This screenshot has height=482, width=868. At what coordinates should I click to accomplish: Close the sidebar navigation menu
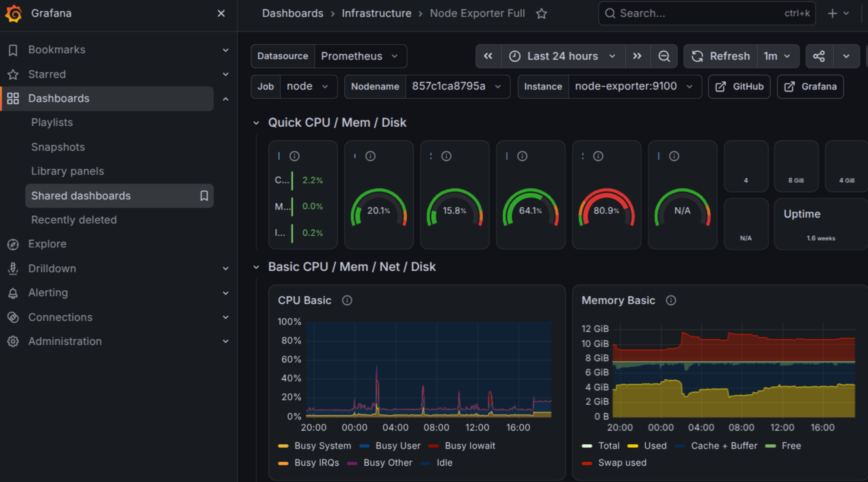pos(221,13)
